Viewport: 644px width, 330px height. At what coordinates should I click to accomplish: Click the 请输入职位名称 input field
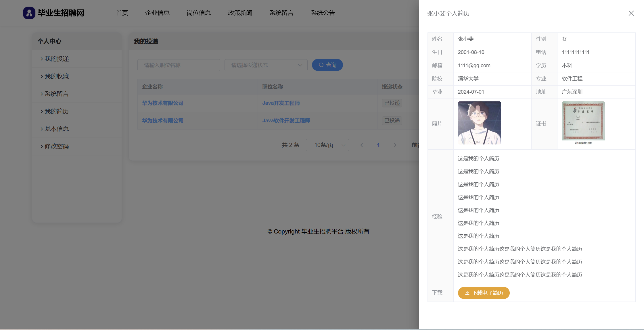pyautogui.click(x=179, y=65)
